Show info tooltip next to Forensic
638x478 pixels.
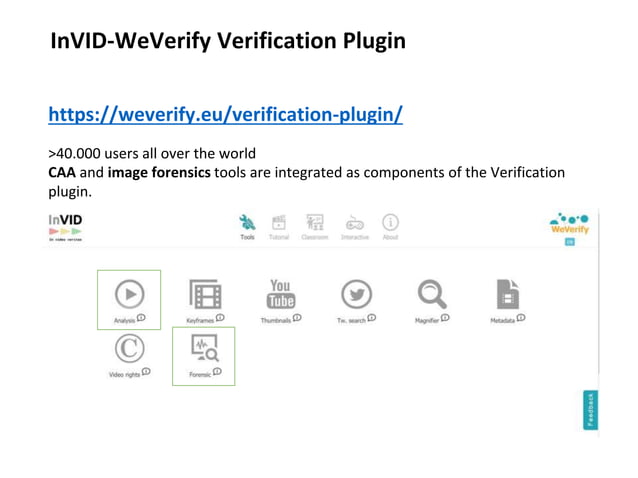click(217, 371)
